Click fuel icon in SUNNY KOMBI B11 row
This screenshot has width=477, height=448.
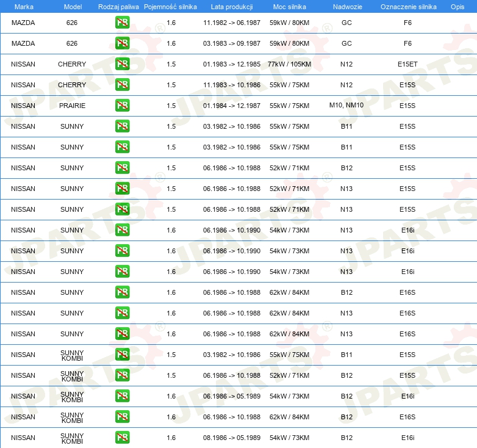point(122,355)
